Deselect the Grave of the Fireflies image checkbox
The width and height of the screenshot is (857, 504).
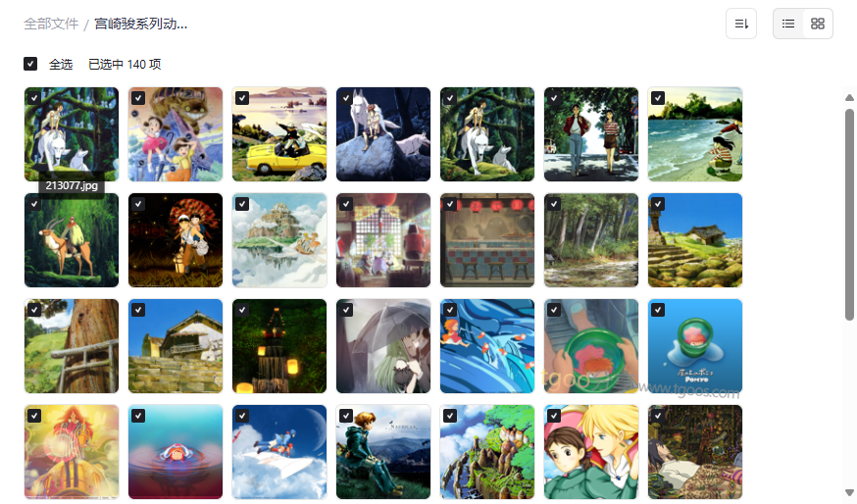point(138,204)
